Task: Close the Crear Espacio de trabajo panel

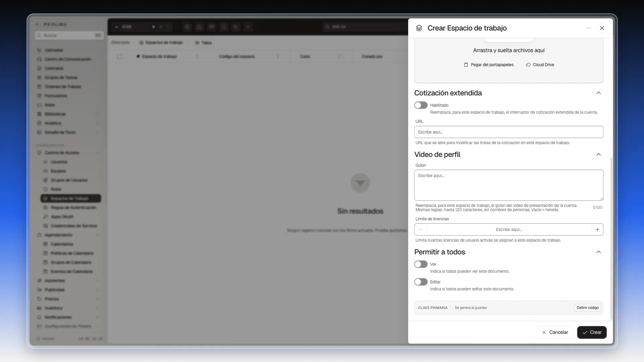Action: click(x=602, y=28)
